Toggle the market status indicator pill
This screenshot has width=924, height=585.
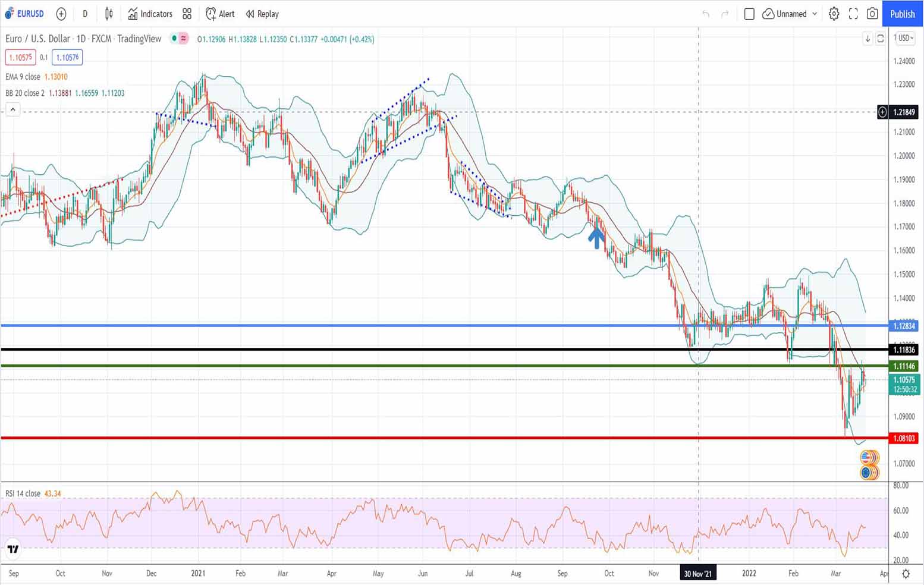(179, 39)
